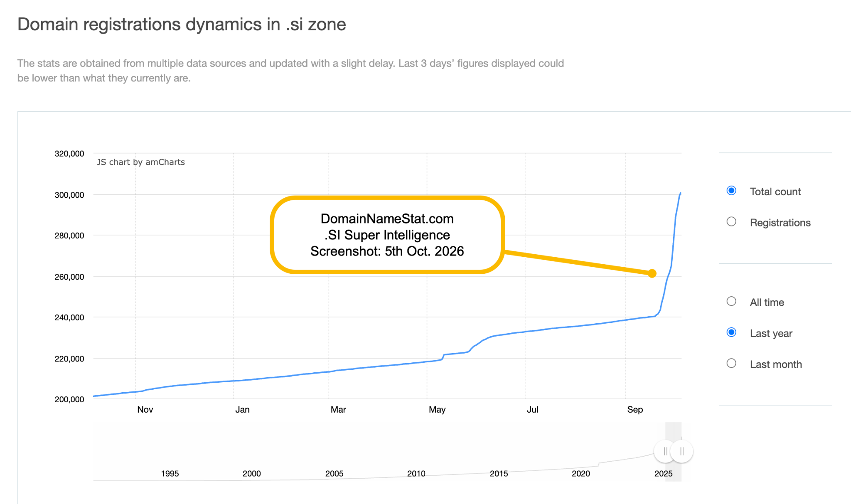
Task: Click the 260,000 y-axis value
Action: pyautogui.click(x=69, y=276)
